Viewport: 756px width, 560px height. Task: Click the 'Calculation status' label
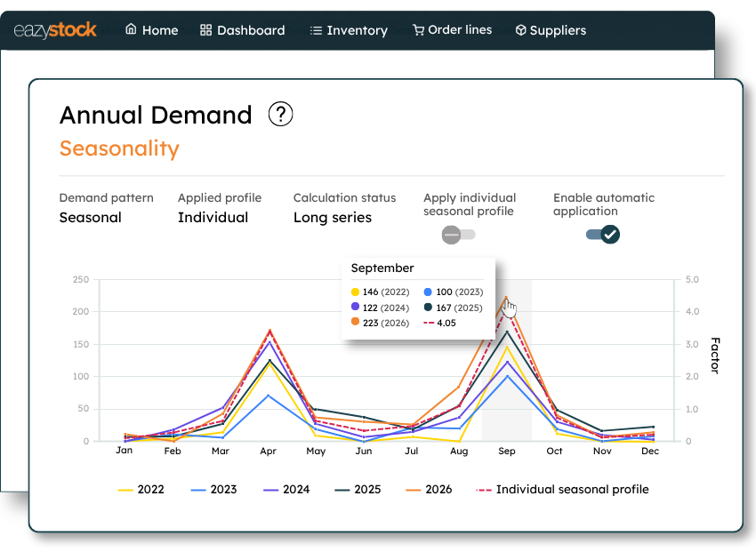tap(344, 198)
